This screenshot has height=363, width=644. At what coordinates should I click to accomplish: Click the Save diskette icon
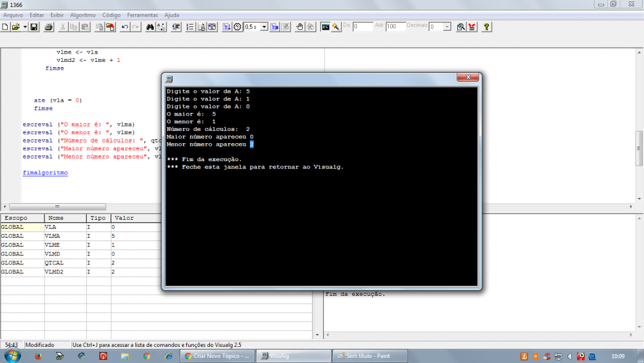[x=33, y=27]
